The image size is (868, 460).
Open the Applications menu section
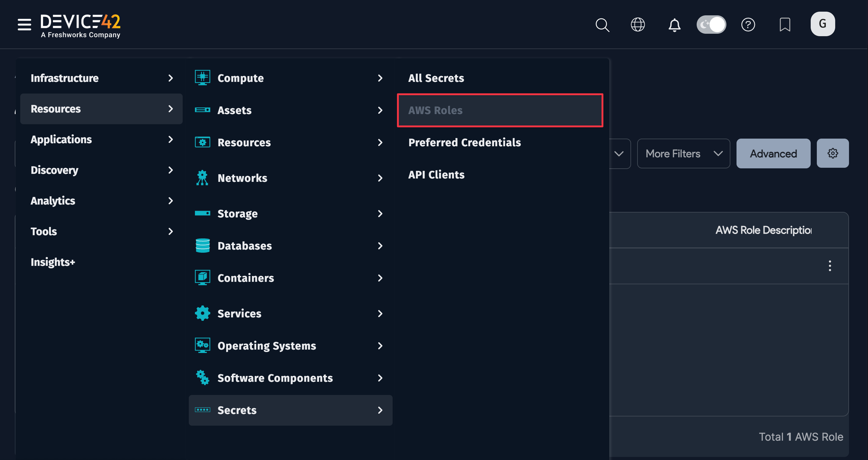click(x=61, y=139)
